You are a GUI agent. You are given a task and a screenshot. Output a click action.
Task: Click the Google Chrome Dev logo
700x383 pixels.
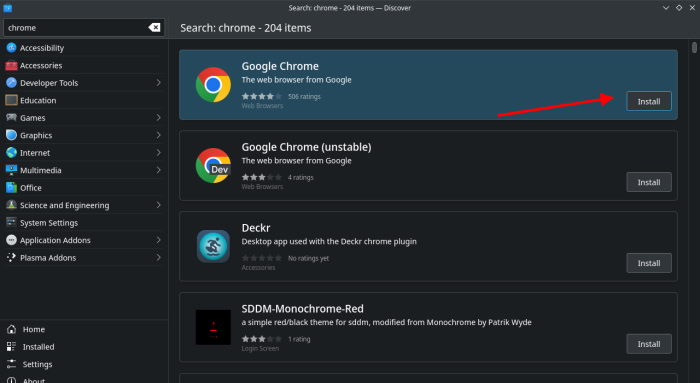point(213,166)
